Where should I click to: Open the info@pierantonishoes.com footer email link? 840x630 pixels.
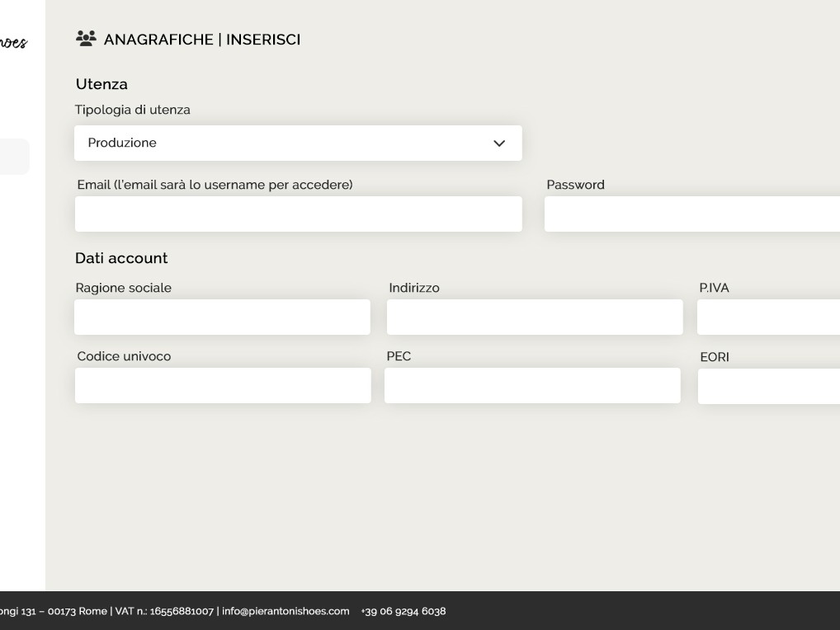286,611
